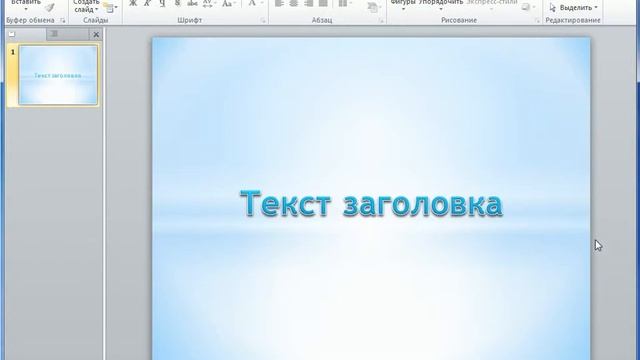Open the character spacing AV dropdown
Screen dimensions: 640x360
(209, 4)
